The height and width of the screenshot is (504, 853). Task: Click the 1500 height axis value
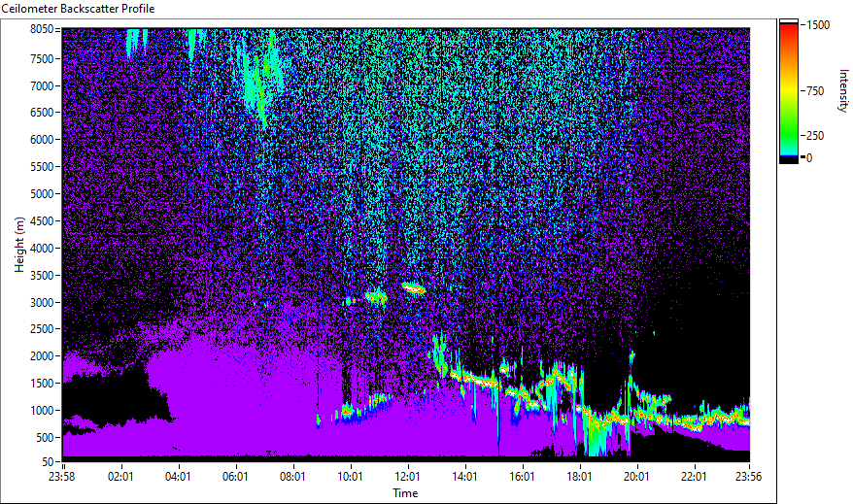(42, 384)
